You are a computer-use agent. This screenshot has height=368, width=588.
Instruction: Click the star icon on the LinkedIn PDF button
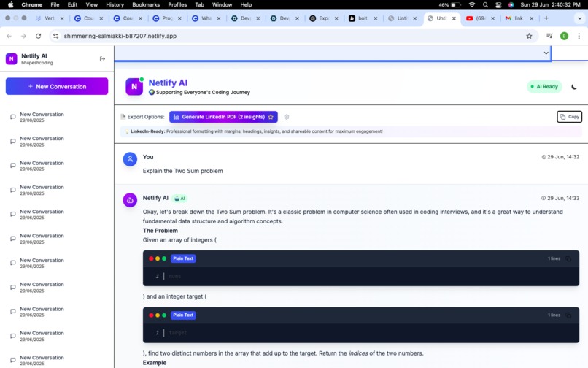tap(271, 117)
